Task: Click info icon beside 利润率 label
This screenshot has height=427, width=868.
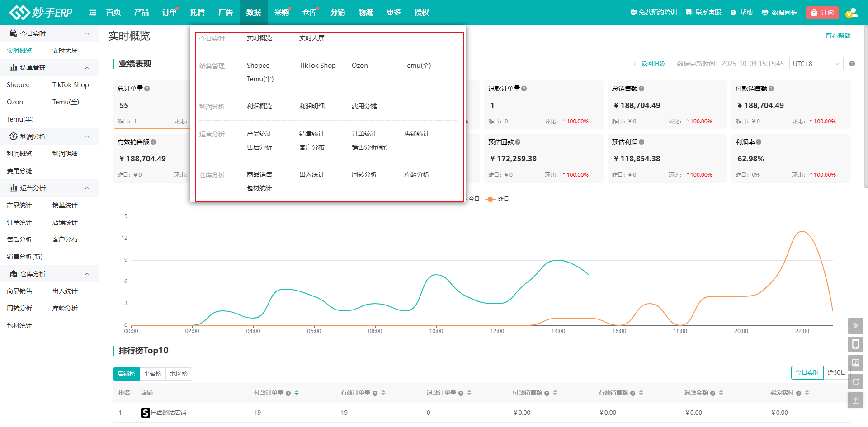Action: 759,142
